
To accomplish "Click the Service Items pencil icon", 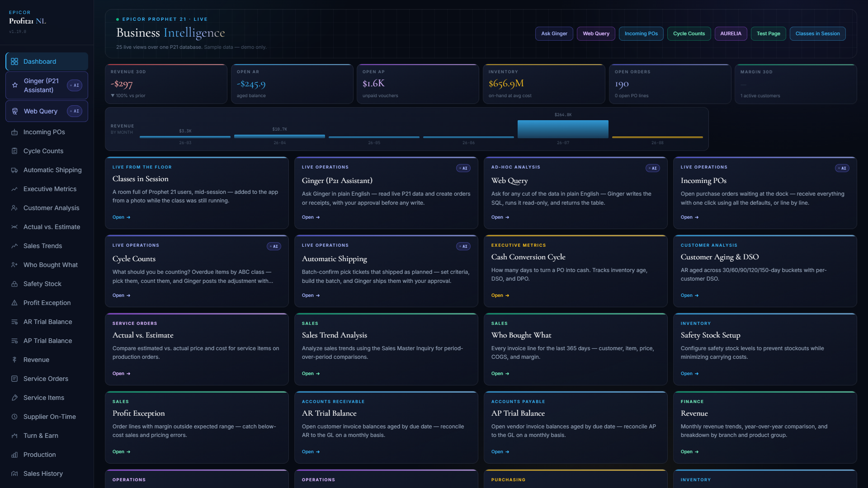I will [14, 398].
